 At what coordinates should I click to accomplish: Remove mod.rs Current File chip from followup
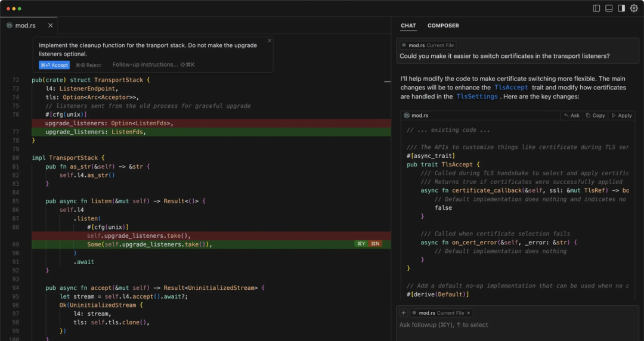pyautogui.click(x=468, y=312)
